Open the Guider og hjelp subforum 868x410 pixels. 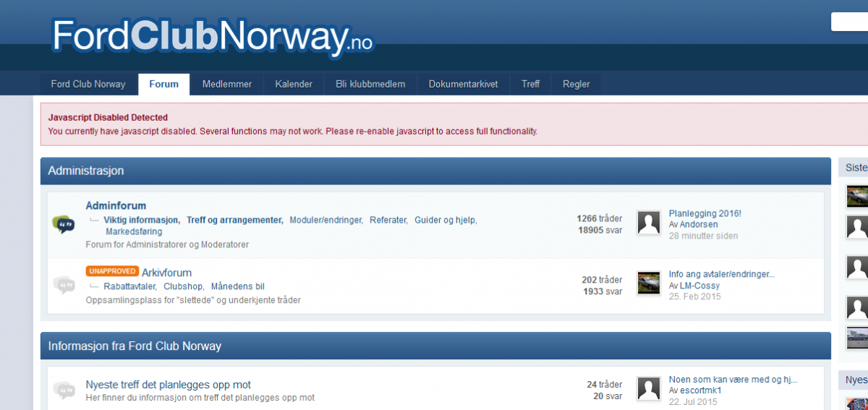point(446,220)
